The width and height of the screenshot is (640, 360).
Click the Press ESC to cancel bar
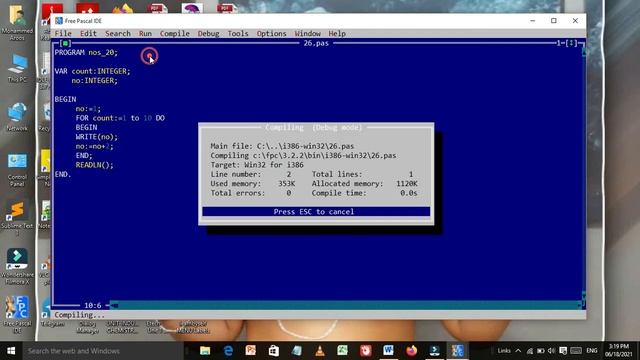coord(316,211)
